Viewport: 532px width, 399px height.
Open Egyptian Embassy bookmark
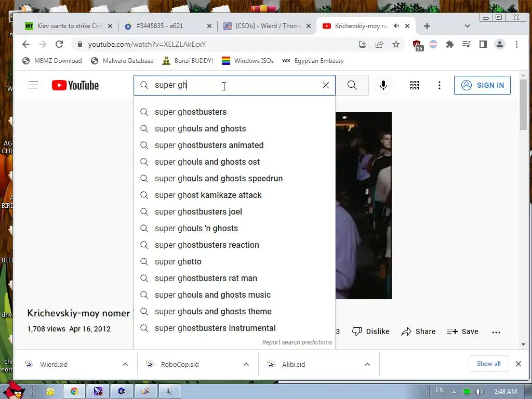pyautogui.click(x=313, y=61)
